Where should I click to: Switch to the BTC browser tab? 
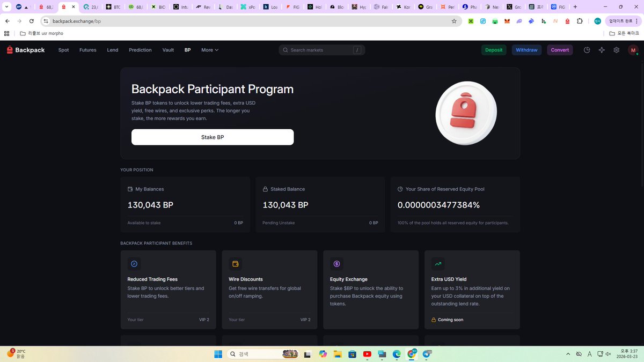pos(113,7)
